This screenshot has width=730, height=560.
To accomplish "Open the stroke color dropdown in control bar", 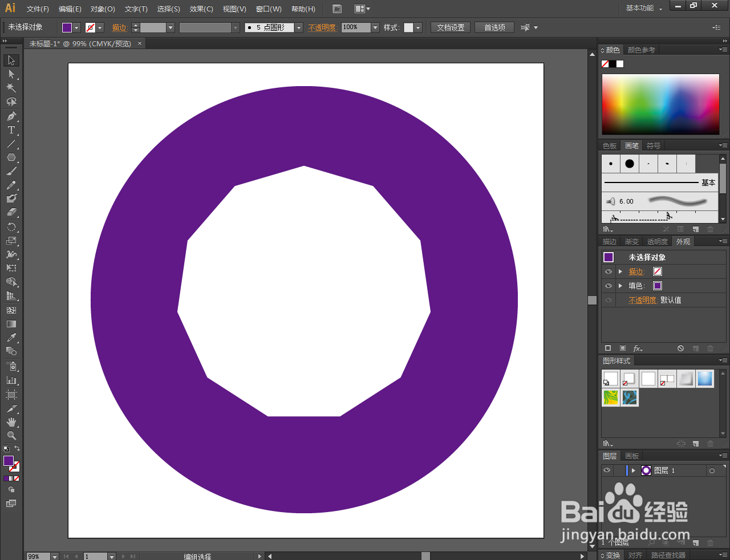I will 100,27.
